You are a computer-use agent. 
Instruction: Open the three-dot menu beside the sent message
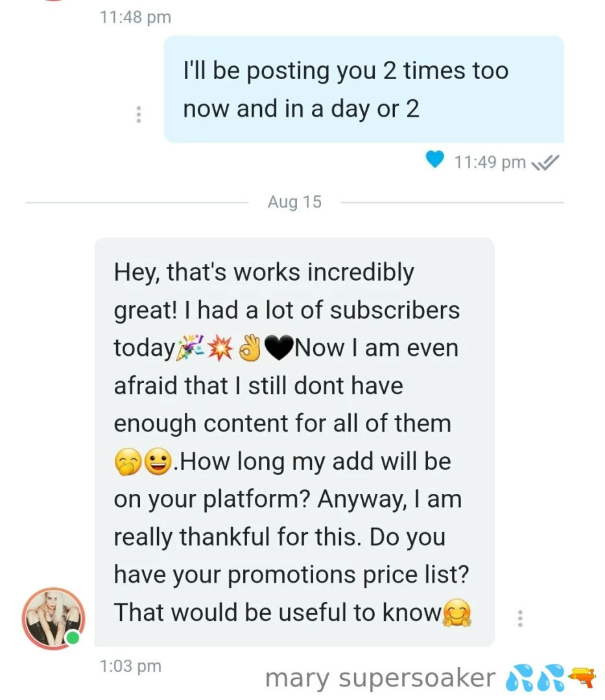pyautogui.click(x=138, y=114)
